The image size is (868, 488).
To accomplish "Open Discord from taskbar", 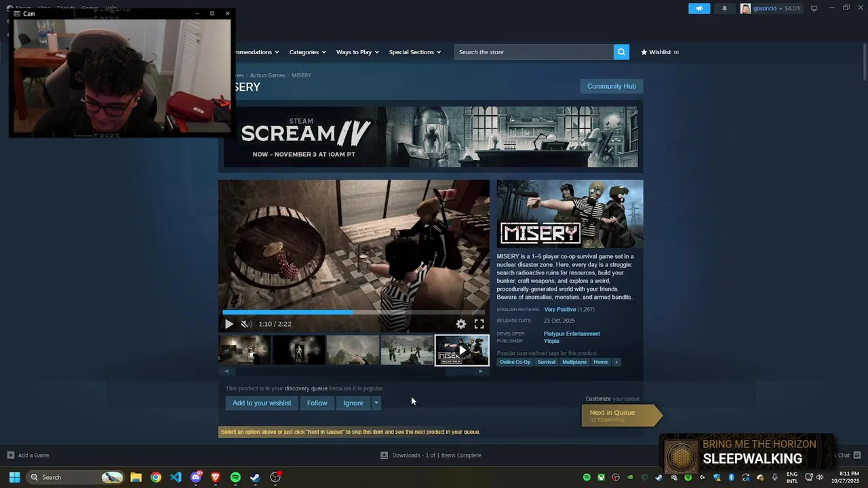I will [196, 477].
